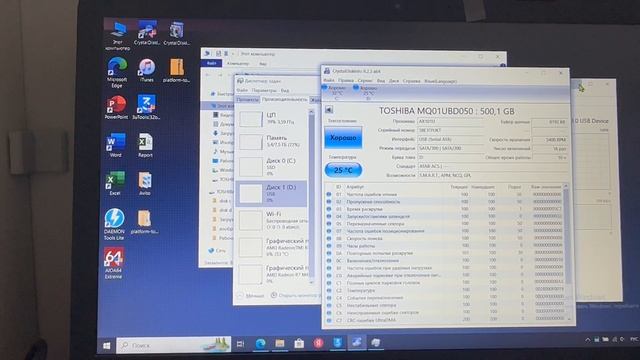Open the Файл tab in File Explorer

[211, 63]
